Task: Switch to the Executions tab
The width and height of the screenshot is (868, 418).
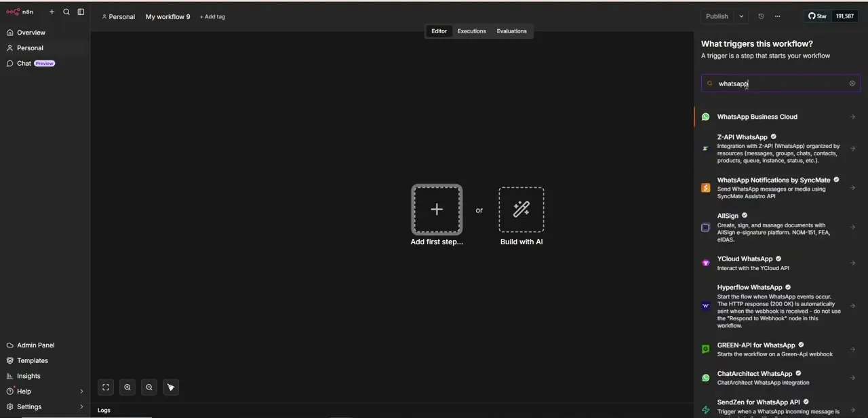Action: [471, 31]
